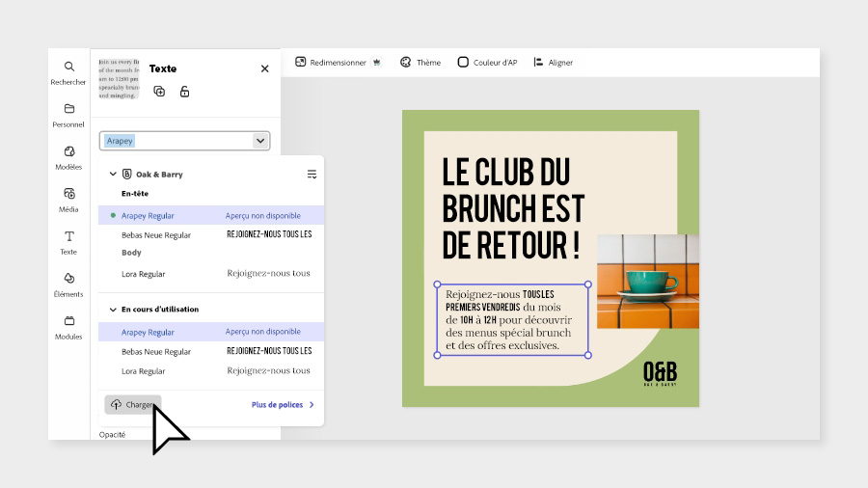This screenshot has height=488, width=868.
Task: Open the Personnel folder panel
Action: pos(68,116)
